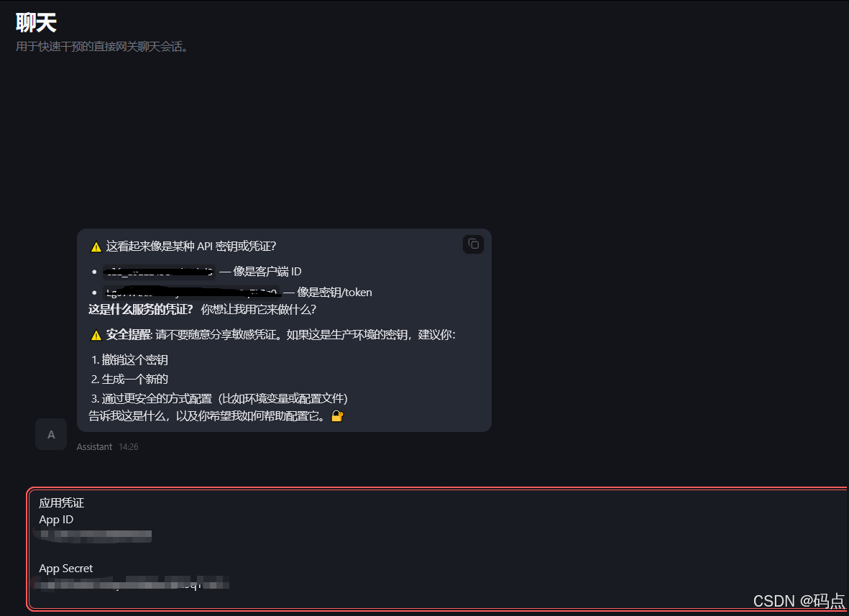Copy the assistant message with the copy icon
The width and height of the screenshot is (849, 616).
[473, 244]
